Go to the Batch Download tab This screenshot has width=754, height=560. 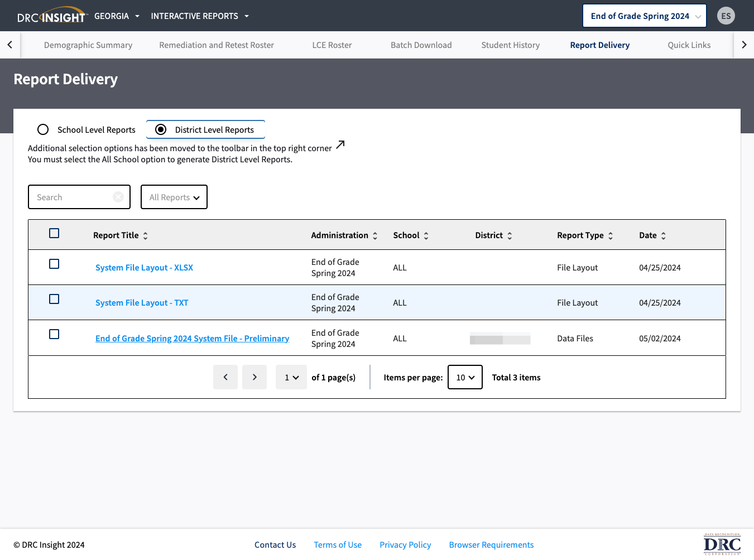click(x=421, y=45)
